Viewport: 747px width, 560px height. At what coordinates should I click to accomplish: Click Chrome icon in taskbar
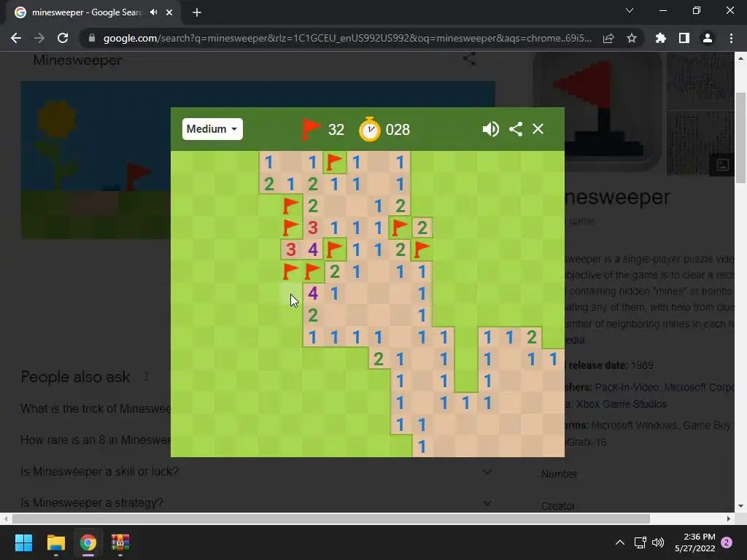88,542
